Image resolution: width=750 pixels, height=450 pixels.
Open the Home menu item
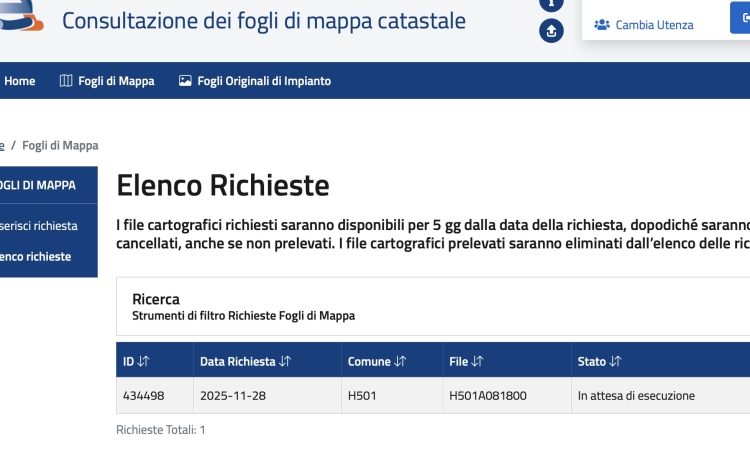(x=19, y=81)
